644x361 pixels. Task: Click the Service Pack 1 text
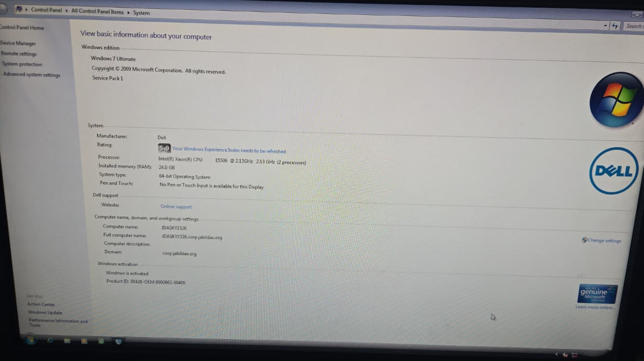(x=108, y=78)
